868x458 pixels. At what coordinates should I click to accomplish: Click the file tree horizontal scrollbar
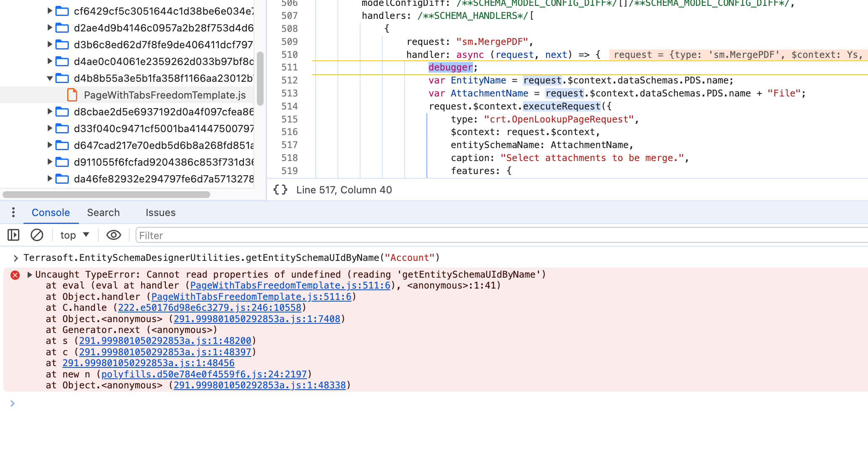click(106, 195)
